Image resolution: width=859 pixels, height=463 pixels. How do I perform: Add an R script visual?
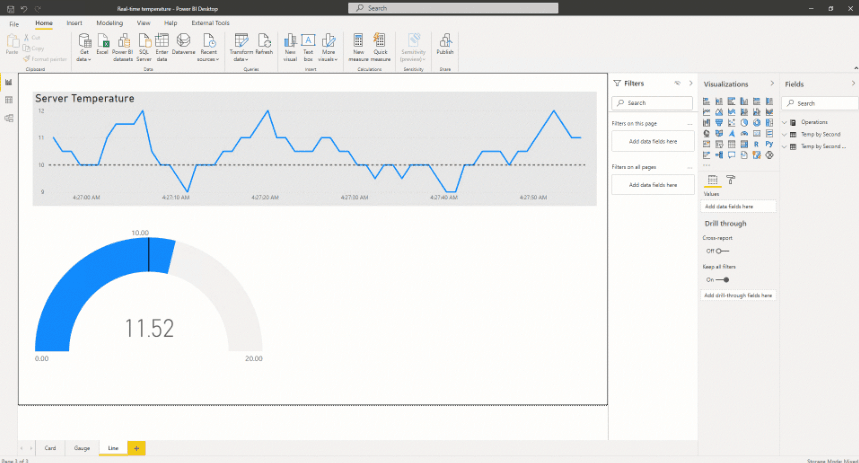[757, 144]
